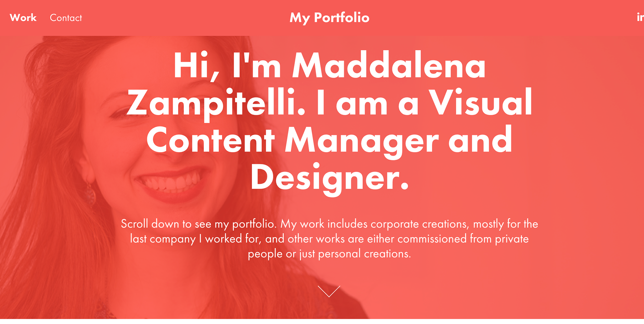Viewport: 644px width, 324px height.
Task: Click the word "Maddalena" in the headline
Action: pos(389,65)
